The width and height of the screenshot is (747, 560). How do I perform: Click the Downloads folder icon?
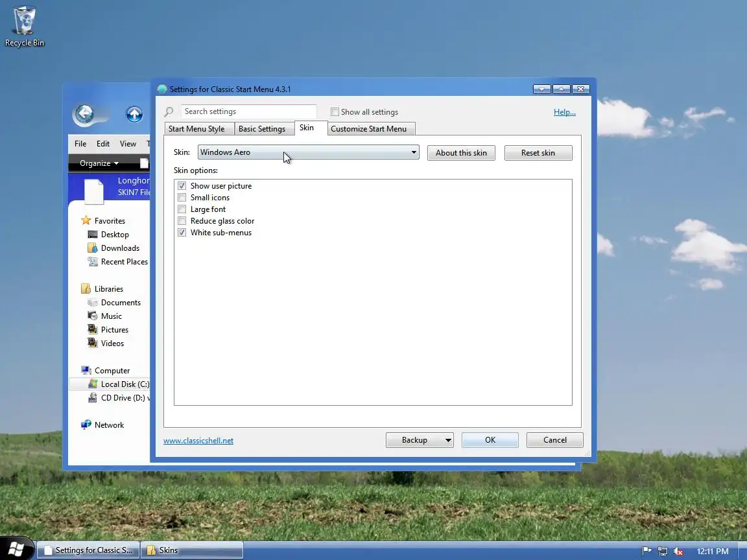[93, 248]
